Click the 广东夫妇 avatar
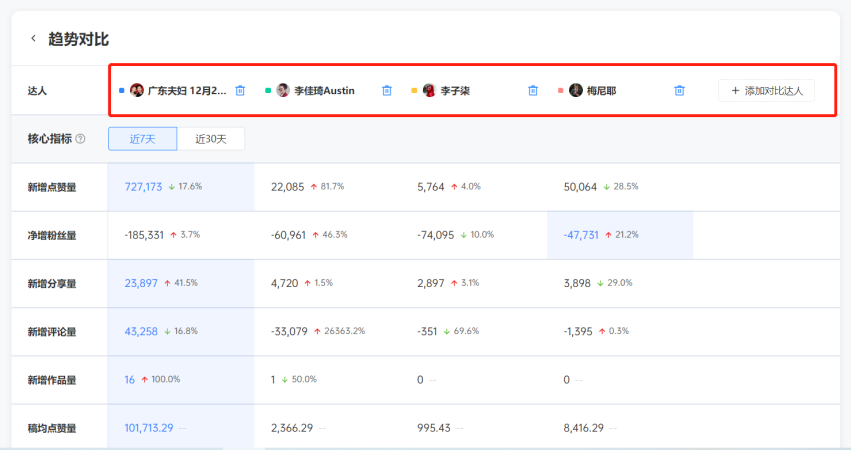This screenshot has width=851, height=450. tap(137, 91)
